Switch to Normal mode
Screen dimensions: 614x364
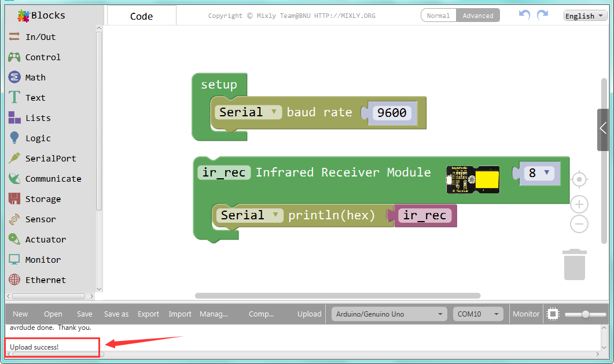438,16
